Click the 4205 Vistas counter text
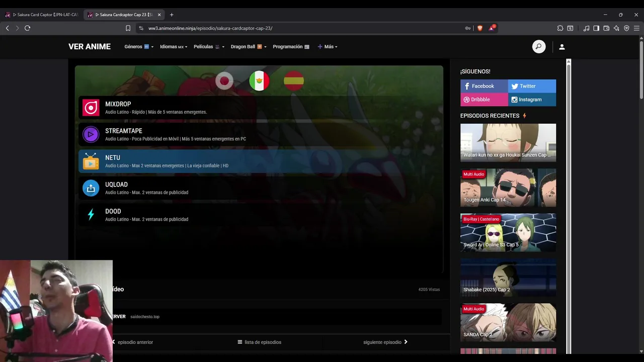Screen dimensions: 644x362 [429, 290]
